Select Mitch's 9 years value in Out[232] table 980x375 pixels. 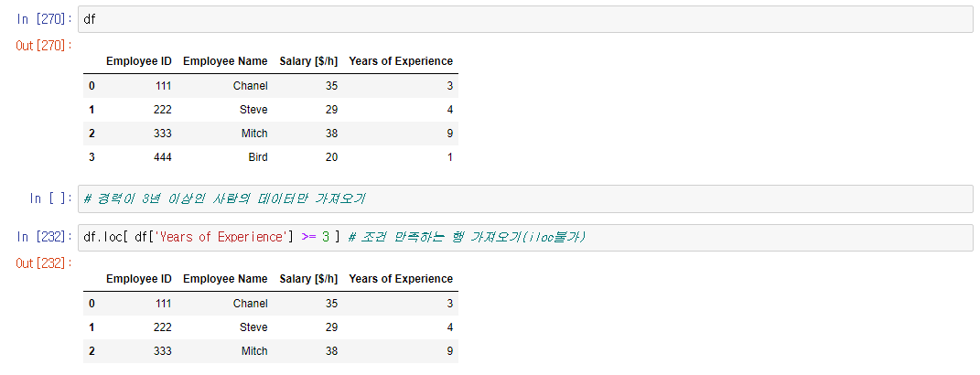click(x=450, y=351)
